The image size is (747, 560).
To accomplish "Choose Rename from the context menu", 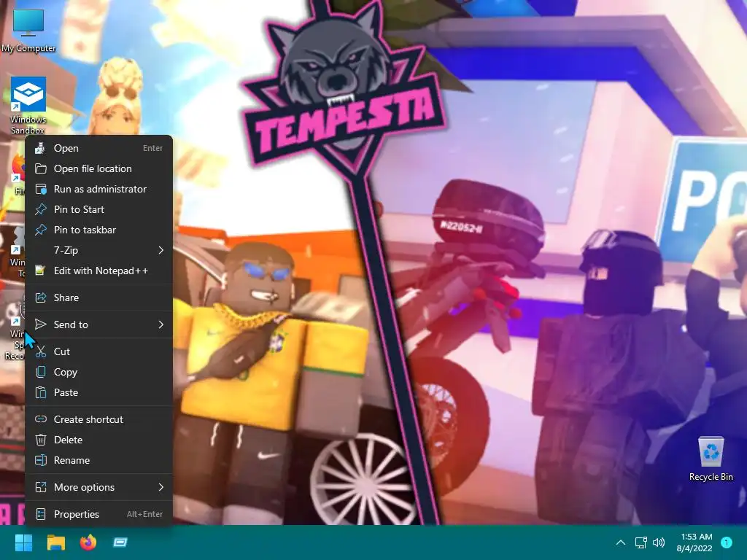I will tap(98, 461).
